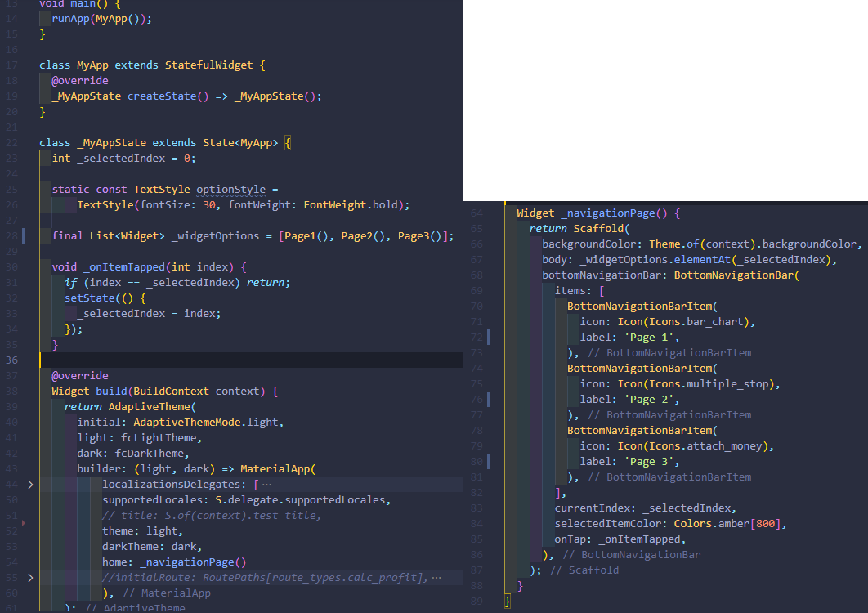Click the Scaffold( constructor on line 65
Image resolution: width=868 pixels, height=613 pixels.
tap(602, 229)
